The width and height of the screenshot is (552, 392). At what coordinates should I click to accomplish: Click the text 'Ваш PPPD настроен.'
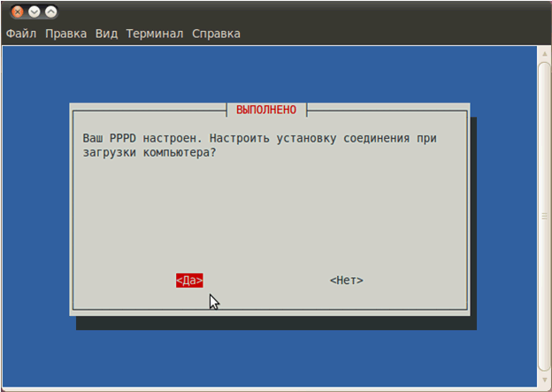click(x=142, y=138)
